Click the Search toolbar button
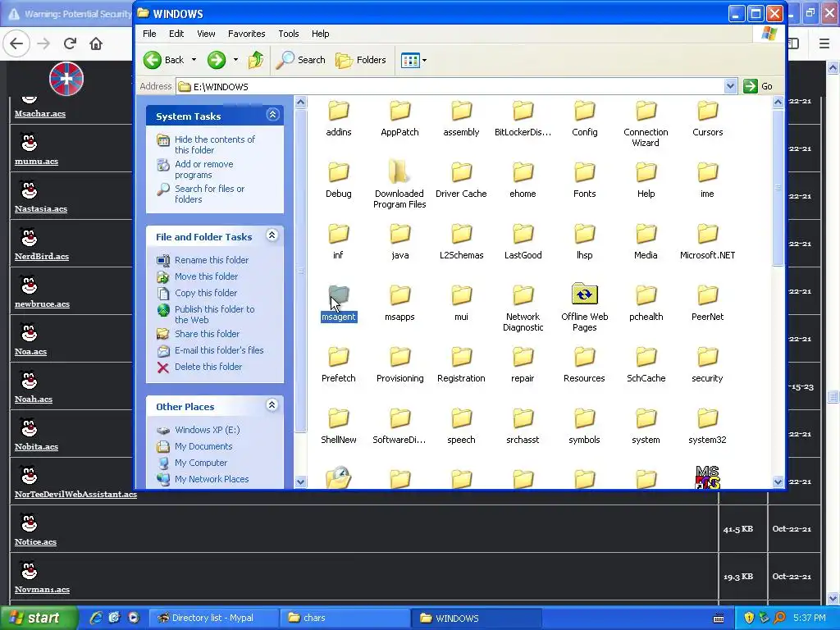 pos(300,60)
